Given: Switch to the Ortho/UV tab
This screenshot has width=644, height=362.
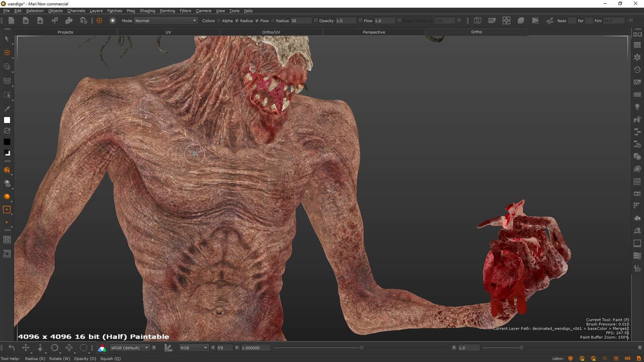Looking at the screenshot, I should [271, 32].
